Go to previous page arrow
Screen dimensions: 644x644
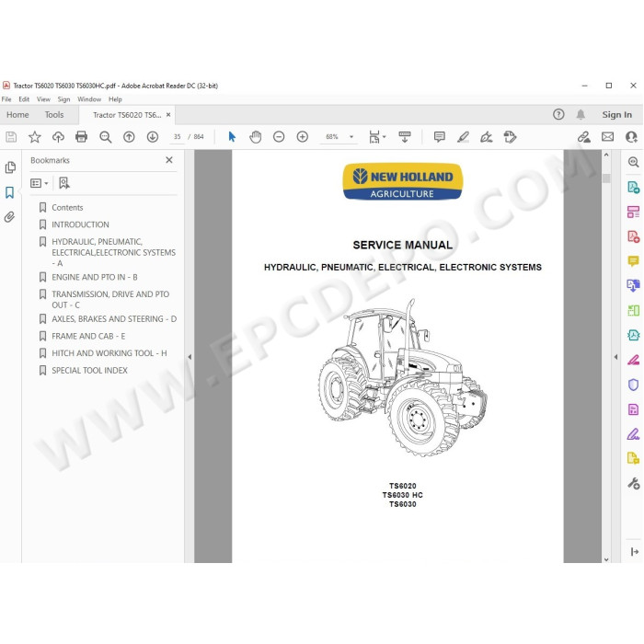pos(129,137)
